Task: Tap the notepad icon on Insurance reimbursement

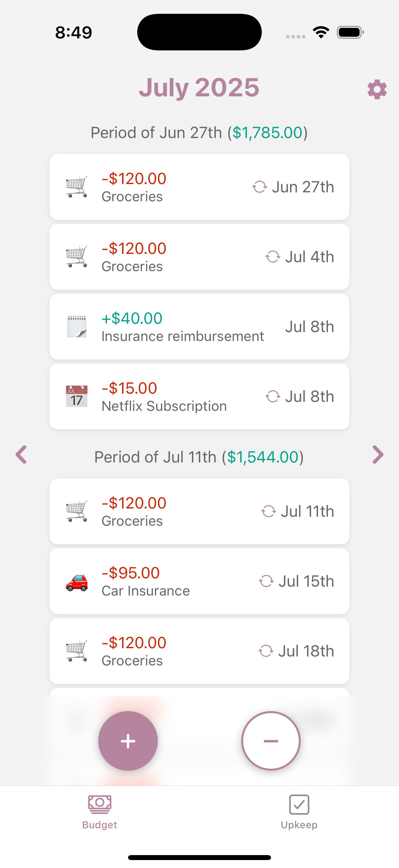Action: point(77,326)
